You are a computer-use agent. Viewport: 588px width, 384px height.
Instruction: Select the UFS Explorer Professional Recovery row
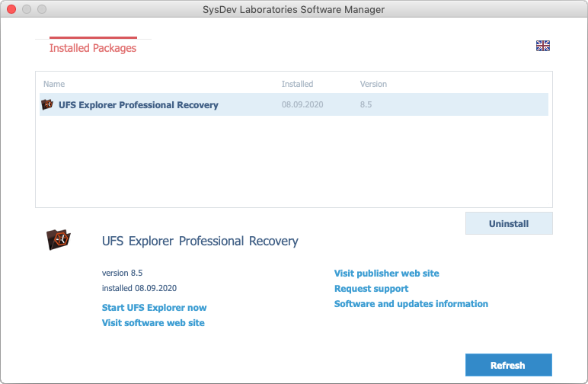click(138, 105)
